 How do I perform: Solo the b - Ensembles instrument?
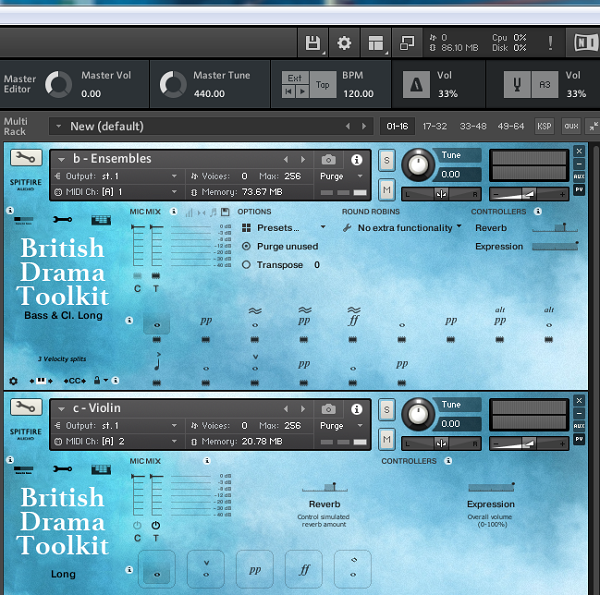(386, 160)
